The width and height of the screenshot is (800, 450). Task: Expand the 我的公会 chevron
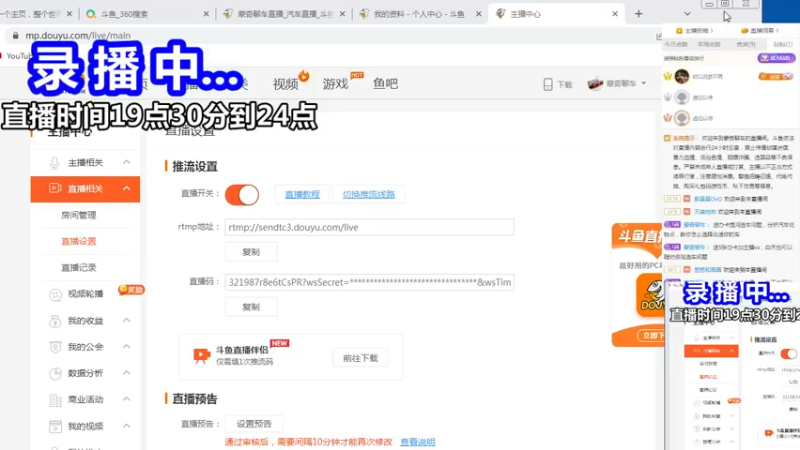point(127,347)
